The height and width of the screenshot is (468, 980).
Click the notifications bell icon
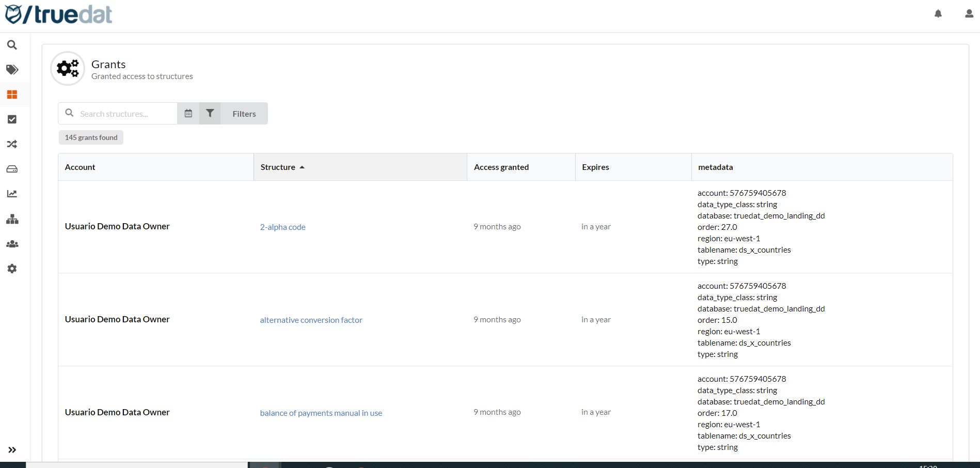point(938,14)
